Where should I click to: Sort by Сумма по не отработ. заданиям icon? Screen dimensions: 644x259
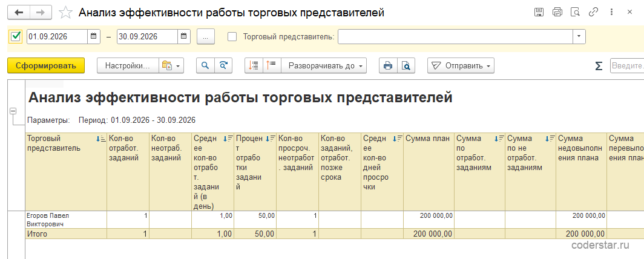pos(550,139)
